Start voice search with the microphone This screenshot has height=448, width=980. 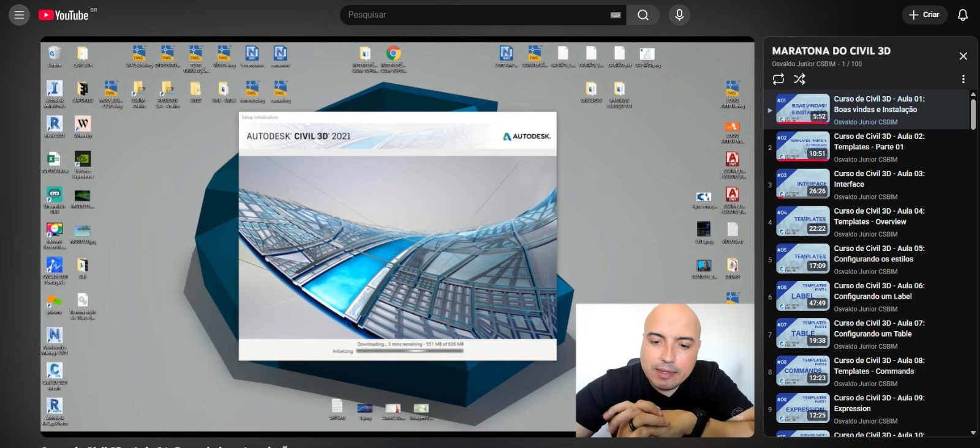point(679,15)
